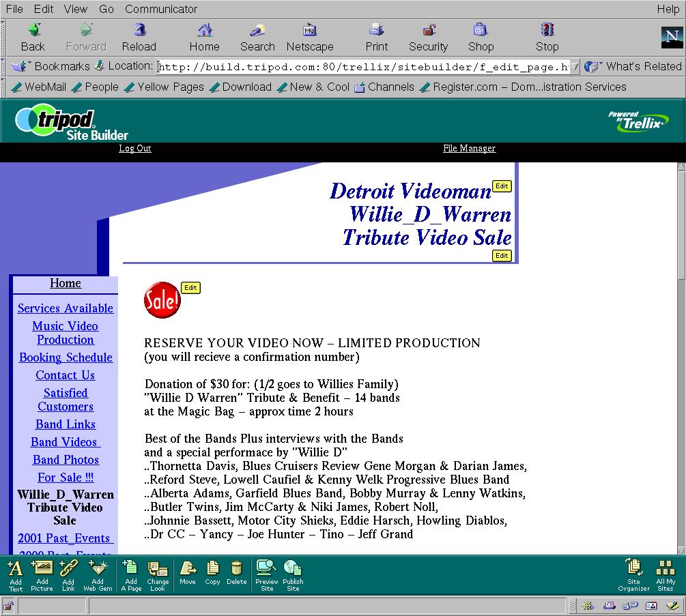
Task: Open Services Available page link
Action: pyautogui.click(x=66, y=308)
